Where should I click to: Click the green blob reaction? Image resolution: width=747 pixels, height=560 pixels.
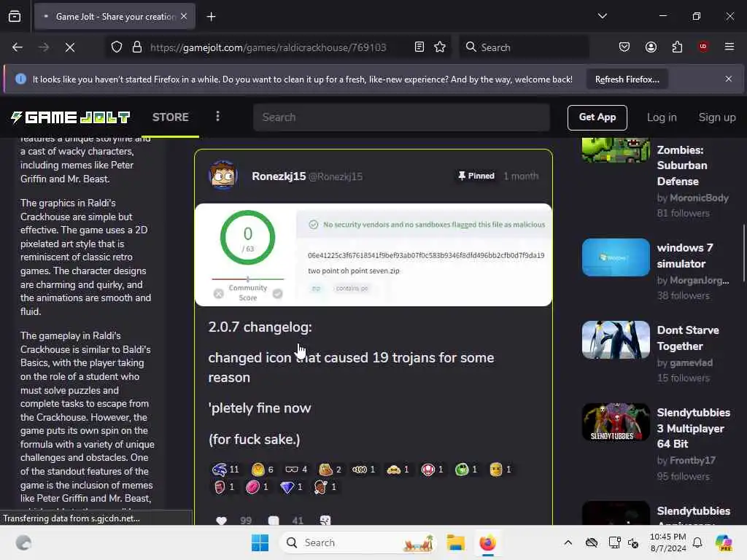coord(466,470)
